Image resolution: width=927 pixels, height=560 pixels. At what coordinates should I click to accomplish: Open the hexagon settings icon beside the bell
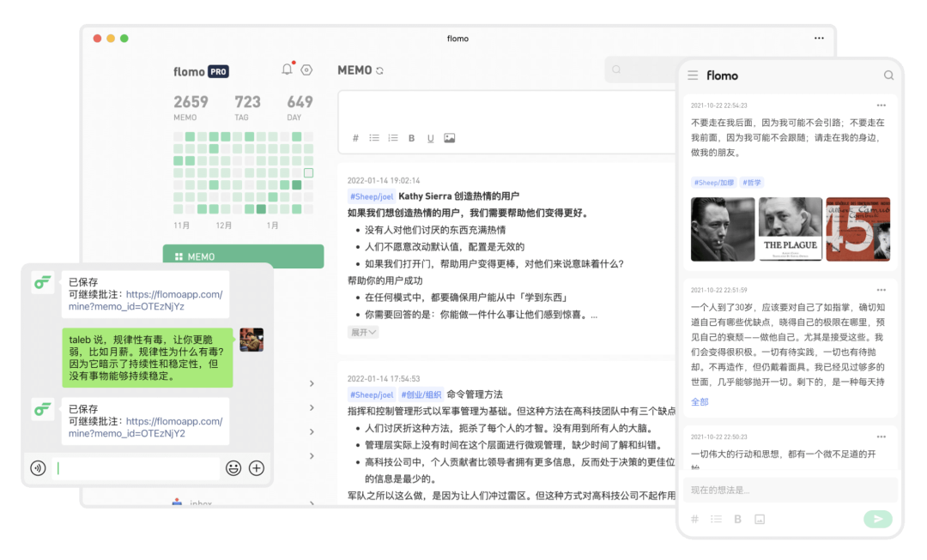pos(306,69)
